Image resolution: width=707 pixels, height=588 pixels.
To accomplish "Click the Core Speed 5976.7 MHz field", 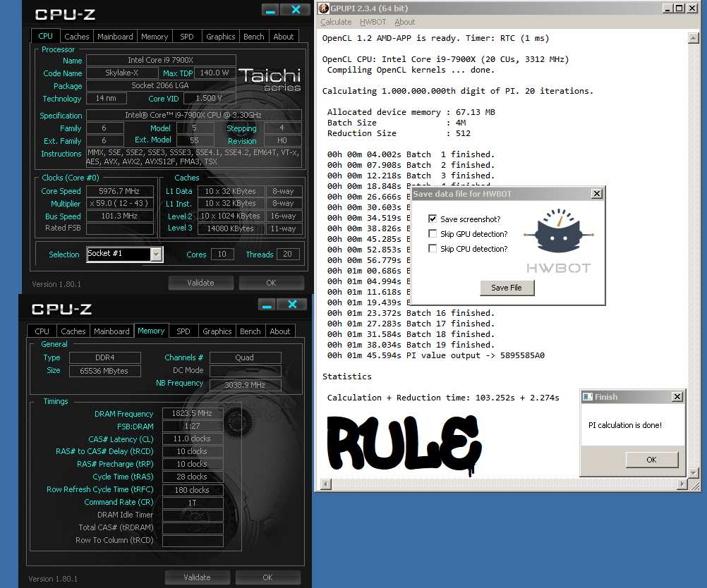I will pyautogui.click(x=120, y=191).
